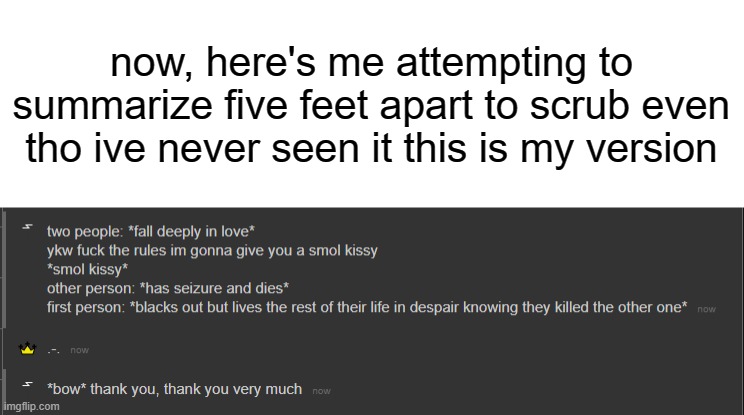Click the 'now' timestamp after 'thank you very much'
744x415 pixels.
point(321,391)
